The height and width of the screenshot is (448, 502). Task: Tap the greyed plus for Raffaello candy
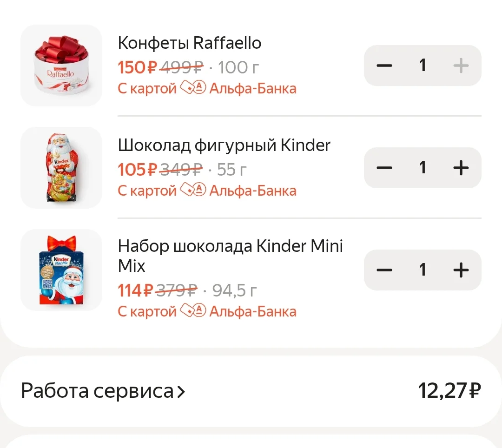pyautogui.click(x=461, y=66)
